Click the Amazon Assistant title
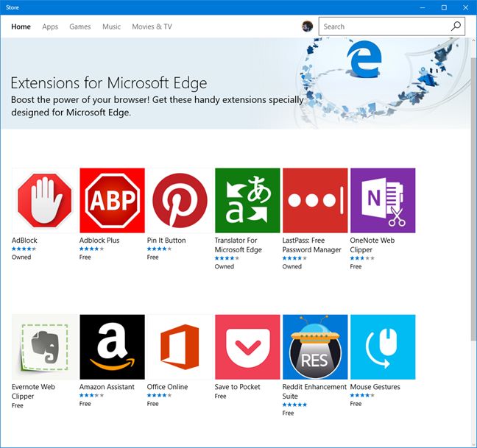Image resolution: width=477 pixels, height=448 pixels. click(107, 387)
